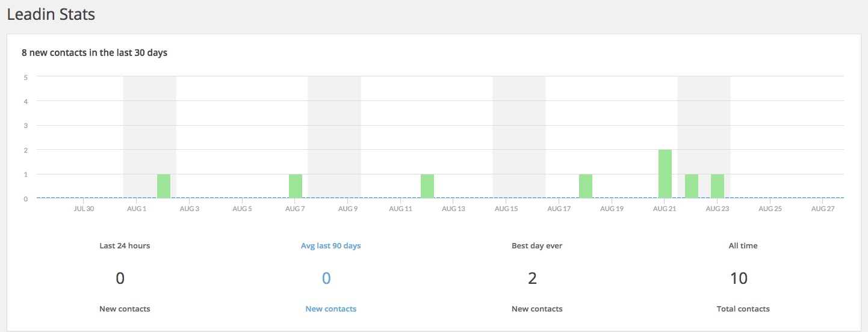The width and height of the screenshot is (868, 332).
Task: Click the 'Best day ever' label
Action: click(537, 246)
